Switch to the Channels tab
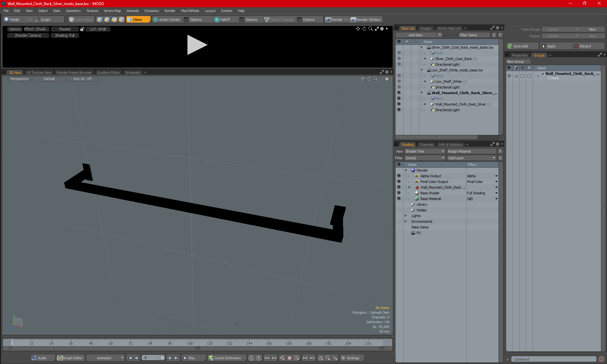The height and width of the screenshot is (364, 607). [x=426, y=145]
